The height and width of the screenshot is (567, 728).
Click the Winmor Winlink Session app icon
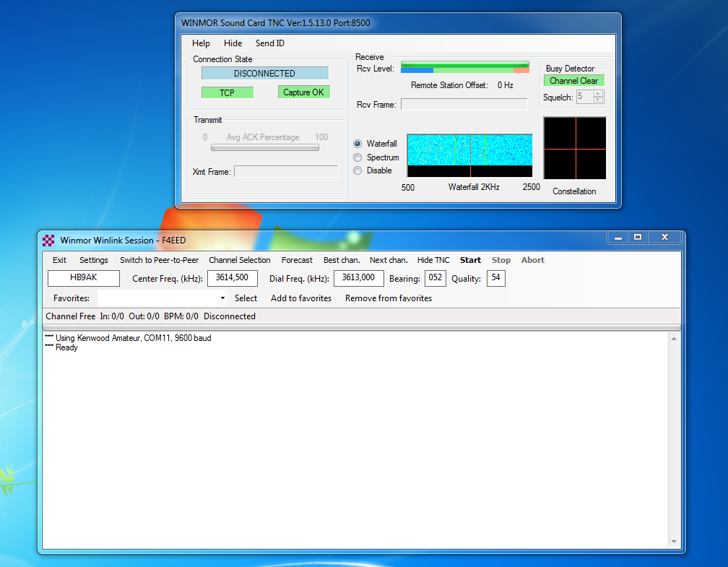(x=48, y=241)
